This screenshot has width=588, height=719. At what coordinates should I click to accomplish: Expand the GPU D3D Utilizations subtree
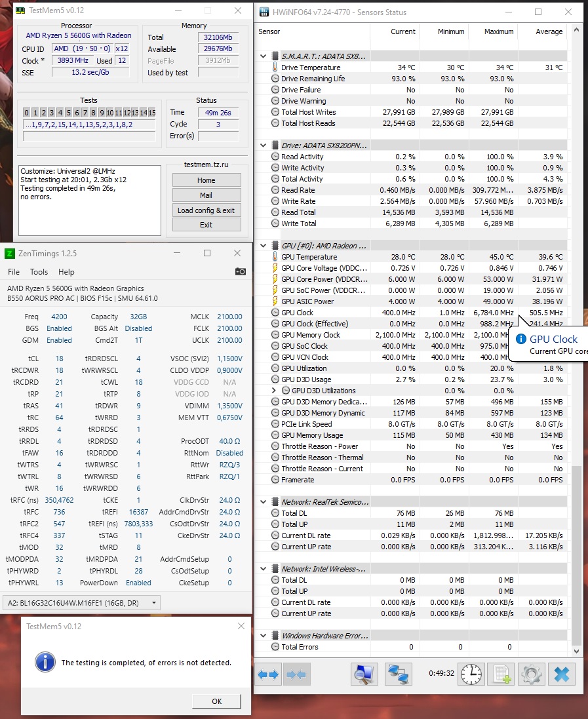(274, 391)
